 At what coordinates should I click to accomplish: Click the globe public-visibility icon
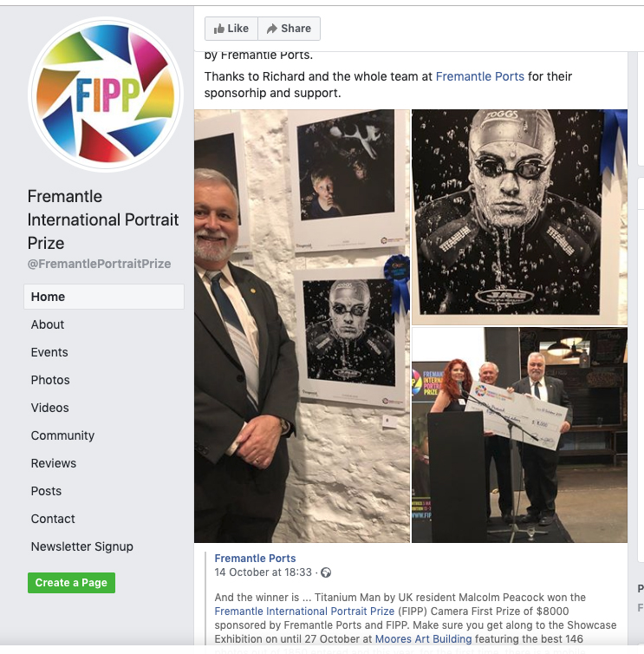326,572
